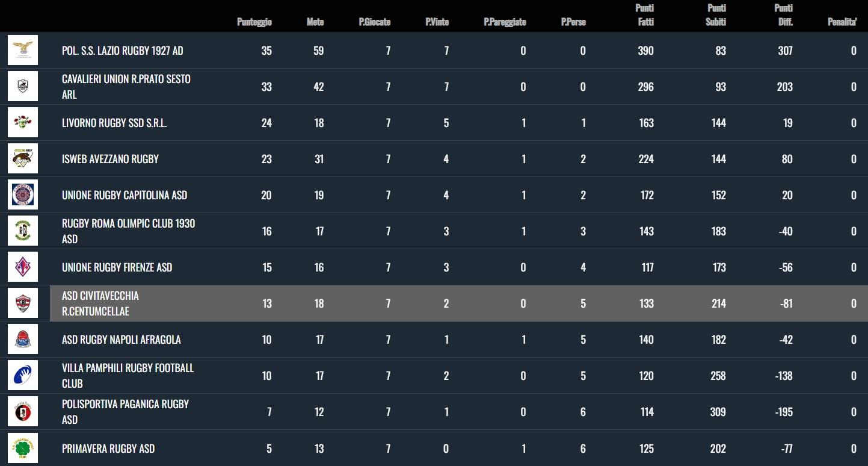
Task: Click the P.Giocate column header
Action: (375, 22)
